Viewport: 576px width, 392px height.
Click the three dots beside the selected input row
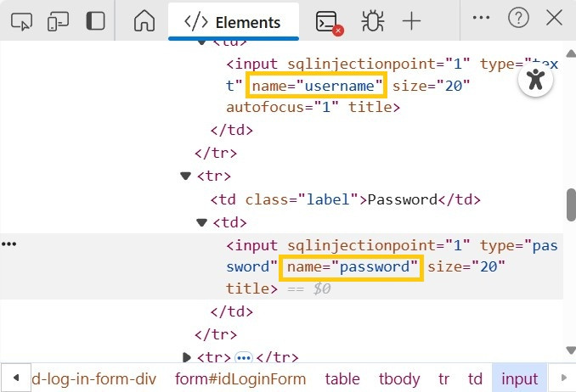[x=9, y=244]
